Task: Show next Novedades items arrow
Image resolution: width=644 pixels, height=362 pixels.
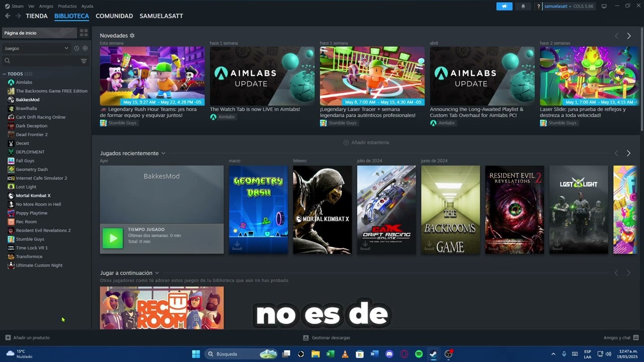Action: pyautogui.click(x=629, y=36)
